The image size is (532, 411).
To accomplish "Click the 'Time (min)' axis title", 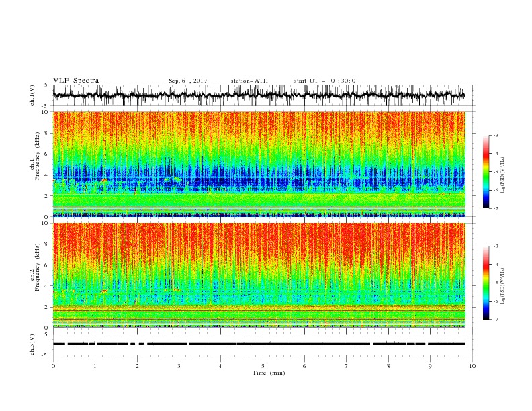I will (269, 373).
